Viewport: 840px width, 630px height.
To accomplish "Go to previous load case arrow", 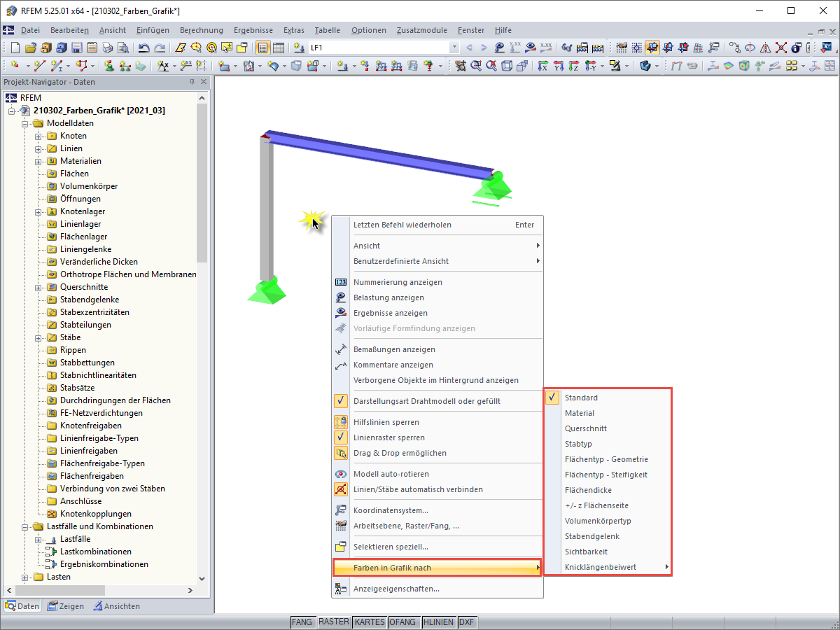I will (469, 48).
